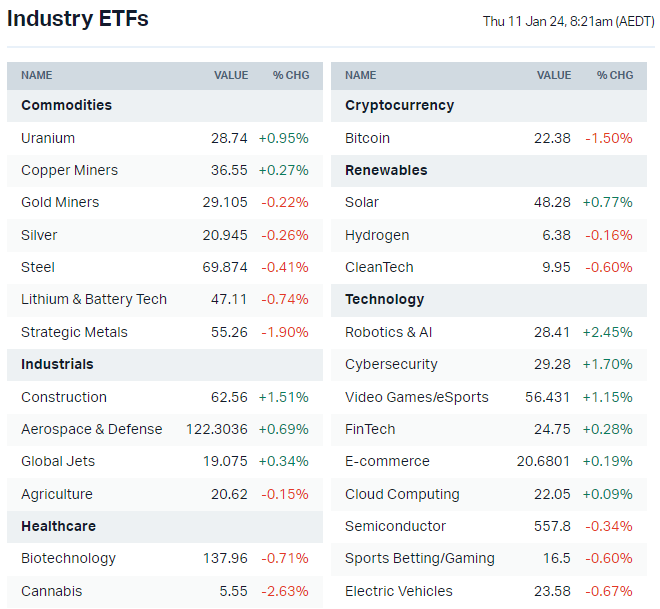660x609 pixels.
Task: View the Hydrogen ETF
Action: 377,235
